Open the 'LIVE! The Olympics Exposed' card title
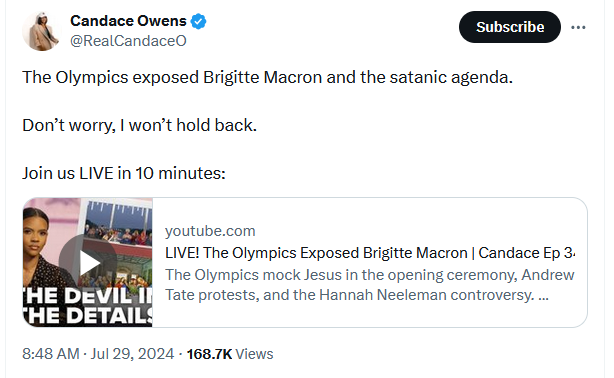The image size is (614, 378). pyautogui.click(x=370, y=253)
